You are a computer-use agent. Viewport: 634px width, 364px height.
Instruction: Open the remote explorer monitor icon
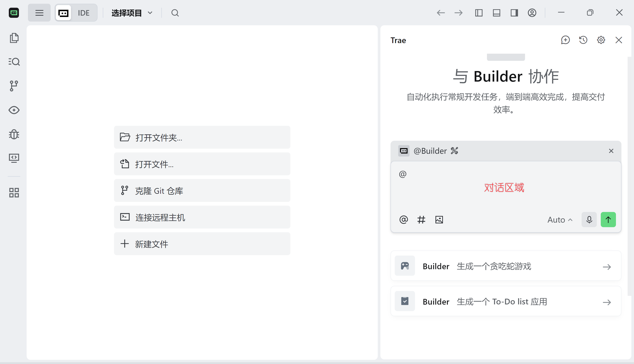(14, 158)
